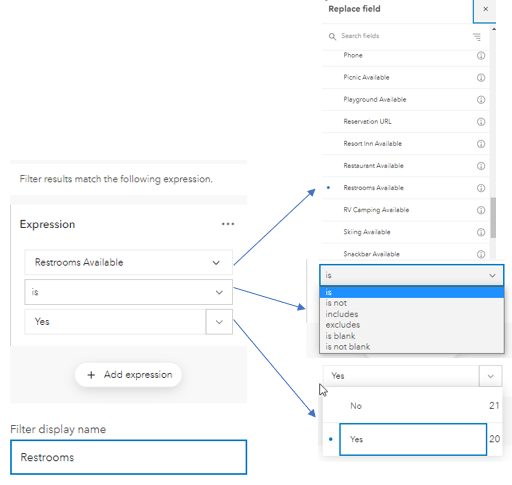Pick the 'is not blank' operator option
The image size is (512, 485).
(x=412, y=347)
